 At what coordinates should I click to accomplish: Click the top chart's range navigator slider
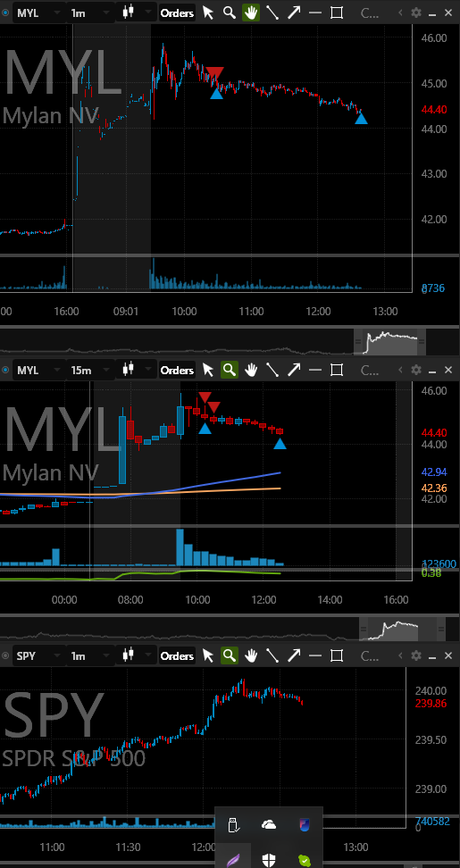(389, 340)
